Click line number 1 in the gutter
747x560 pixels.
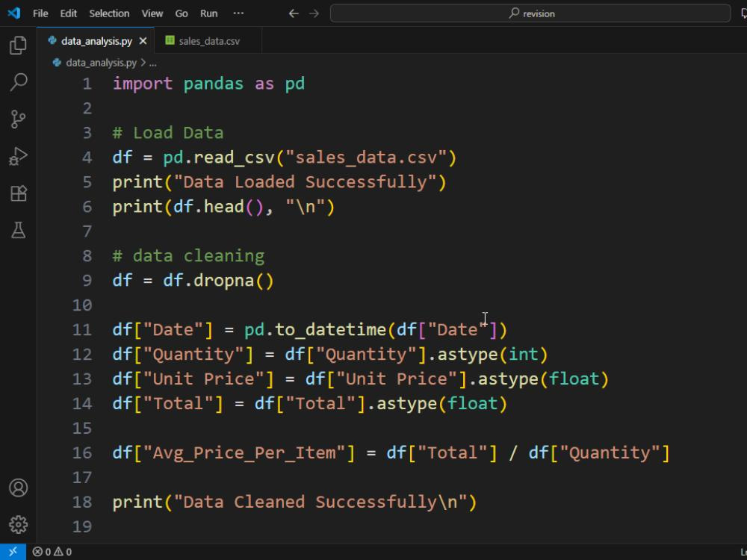pos(87,84)
